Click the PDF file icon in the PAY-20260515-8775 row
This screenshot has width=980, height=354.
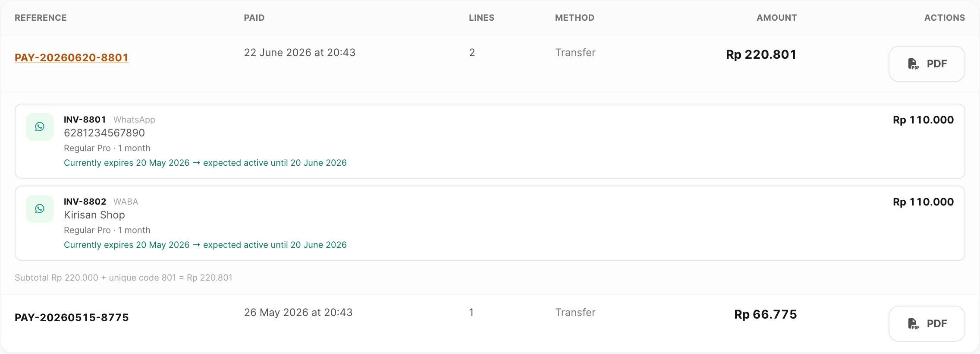(913, 324)
